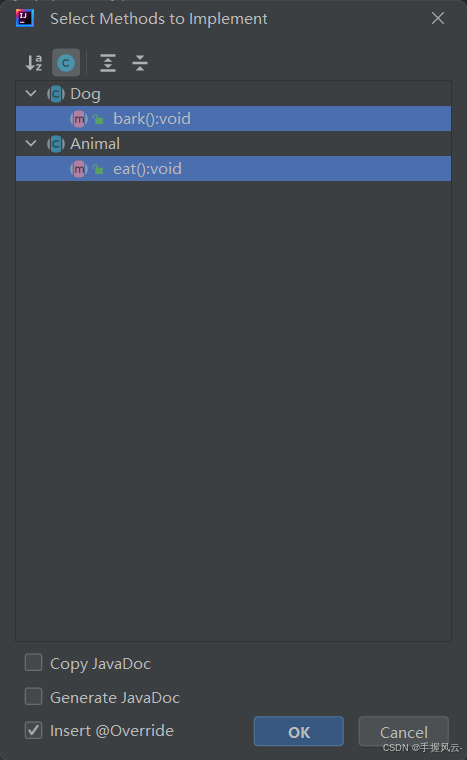Click the Animal class icon
This screenshot has width=467, height=760.
(56, 144)
